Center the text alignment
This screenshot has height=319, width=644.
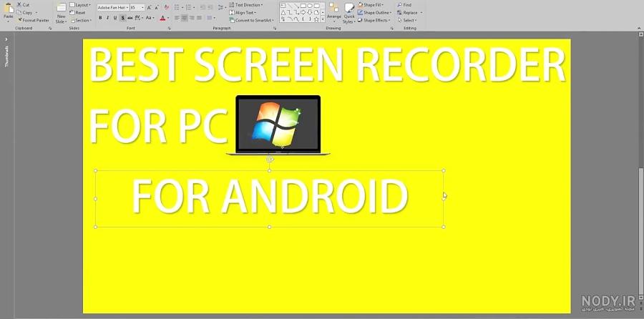(x=185, y=18)
